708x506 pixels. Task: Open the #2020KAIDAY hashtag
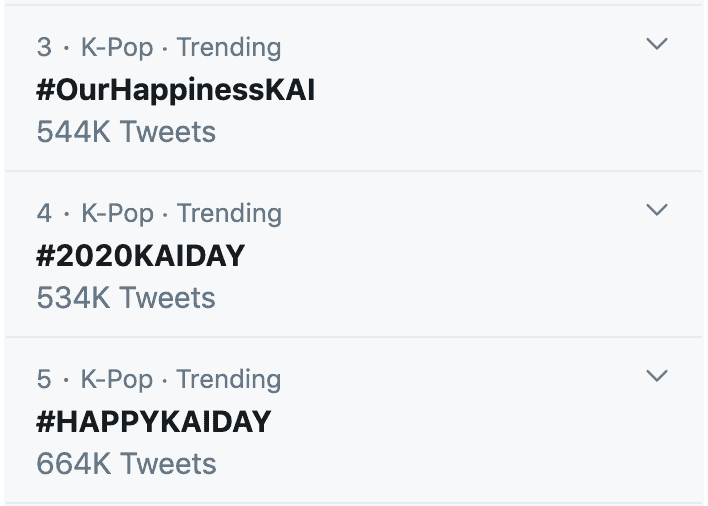[x=140, y=256]
